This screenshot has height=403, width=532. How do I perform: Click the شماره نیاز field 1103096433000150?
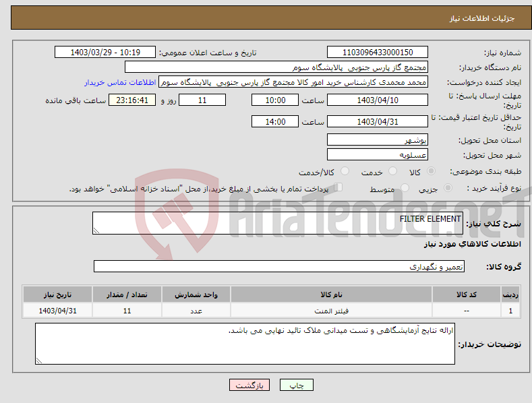(x=378, y=53)
